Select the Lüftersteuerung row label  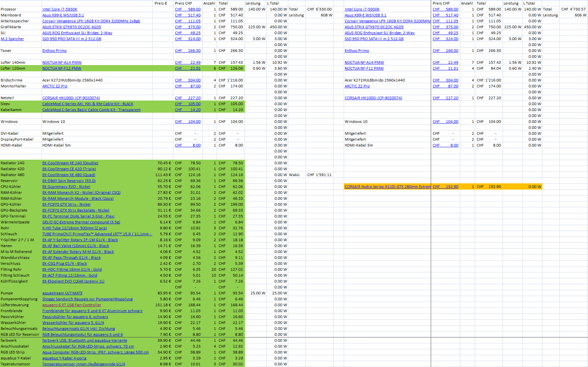point(15,305)
